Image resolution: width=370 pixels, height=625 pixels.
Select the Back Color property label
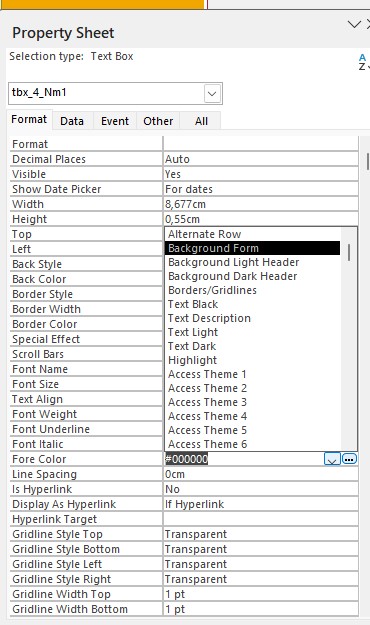(39, 279)
